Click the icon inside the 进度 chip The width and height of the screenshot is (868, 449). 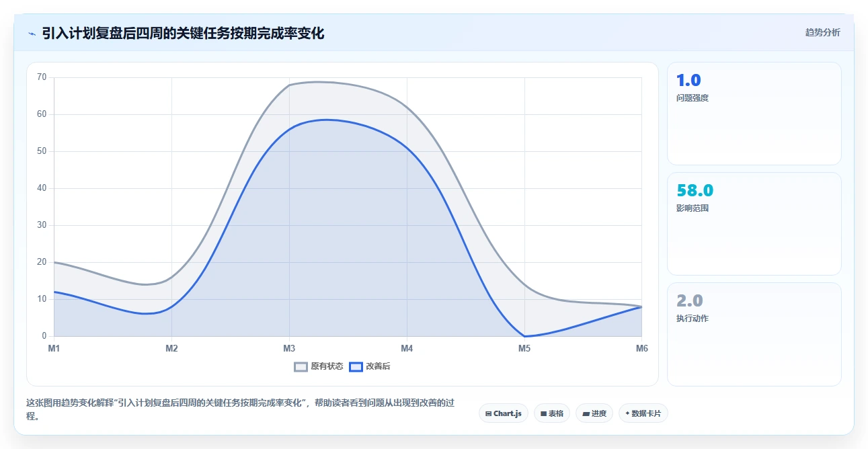point(586,414)
